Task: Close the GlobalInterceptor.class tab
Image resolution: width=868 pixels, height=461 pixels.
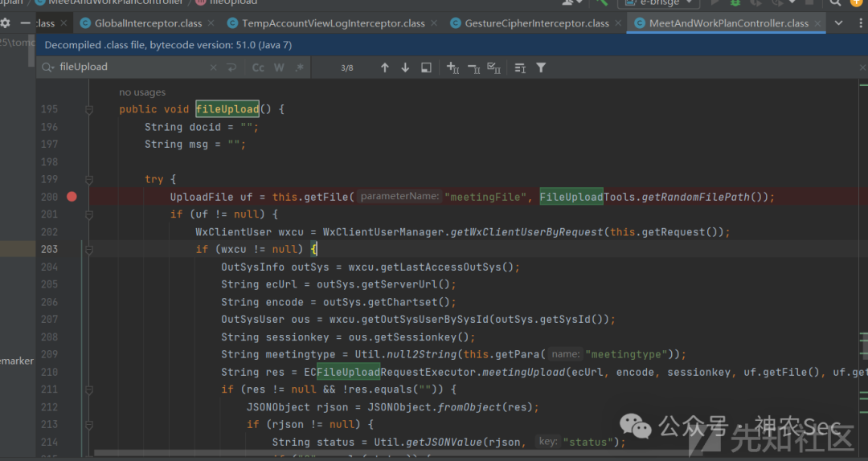Action: (211, 23)
